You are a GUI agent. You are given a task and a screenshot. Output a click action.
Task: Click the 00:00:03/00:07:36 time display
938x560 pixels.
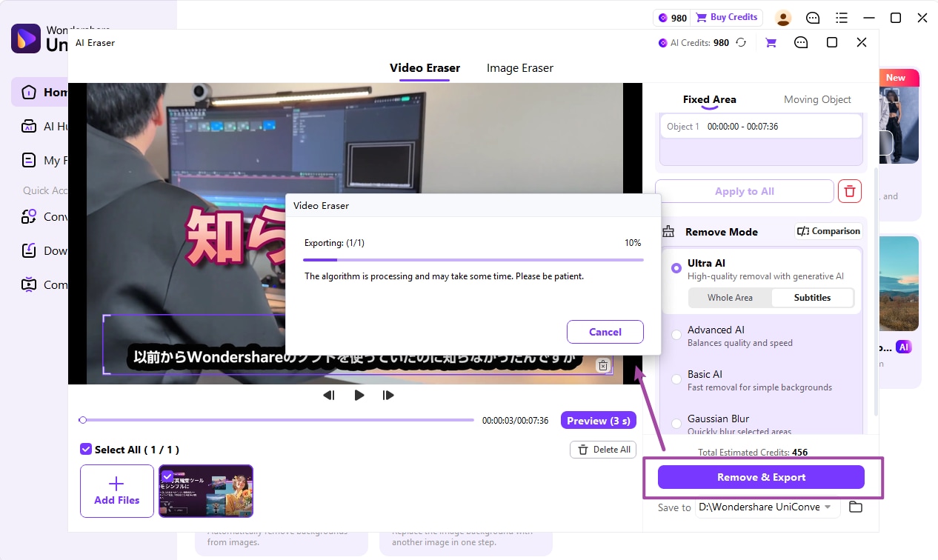(x=515, y=421)
